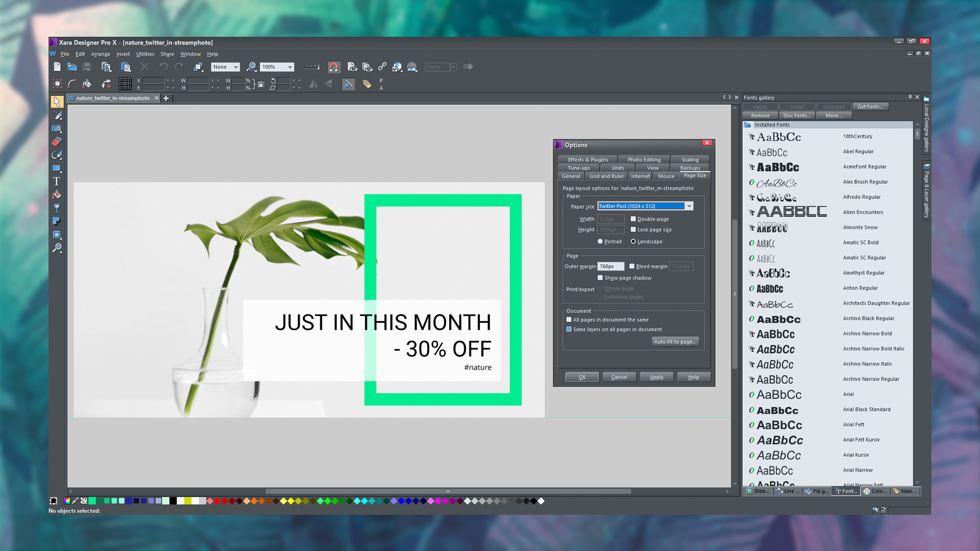Screen dimensions: 980x551
Task: Open the Paper size dropdown
Action: coord(690,206)
